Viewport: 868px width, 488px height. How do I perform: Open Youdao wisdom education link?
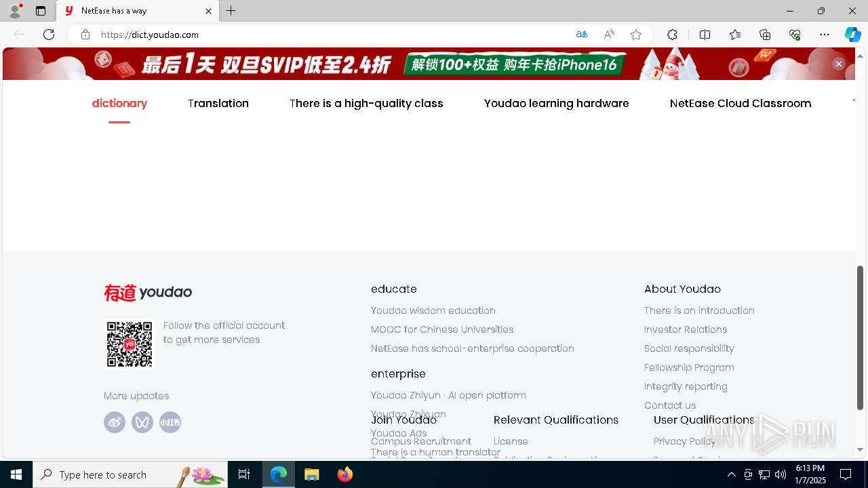click(433, 310)
